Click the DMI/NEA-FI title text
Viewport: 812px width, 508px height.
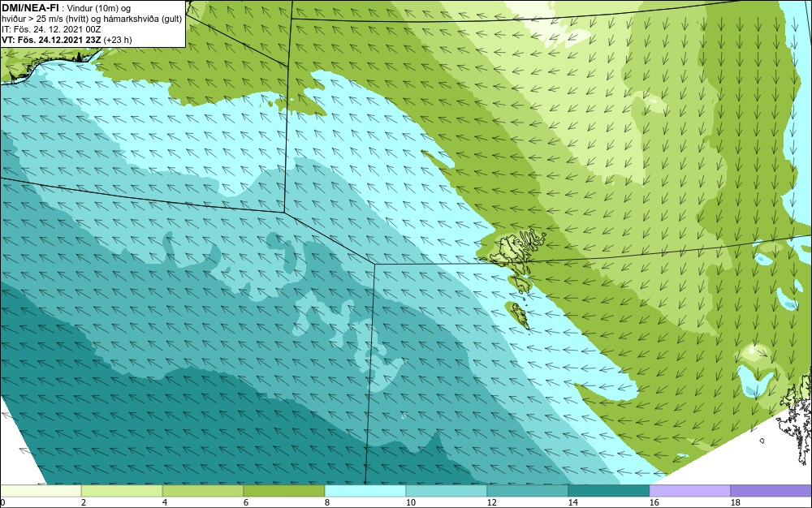click(x=30, y=7)
